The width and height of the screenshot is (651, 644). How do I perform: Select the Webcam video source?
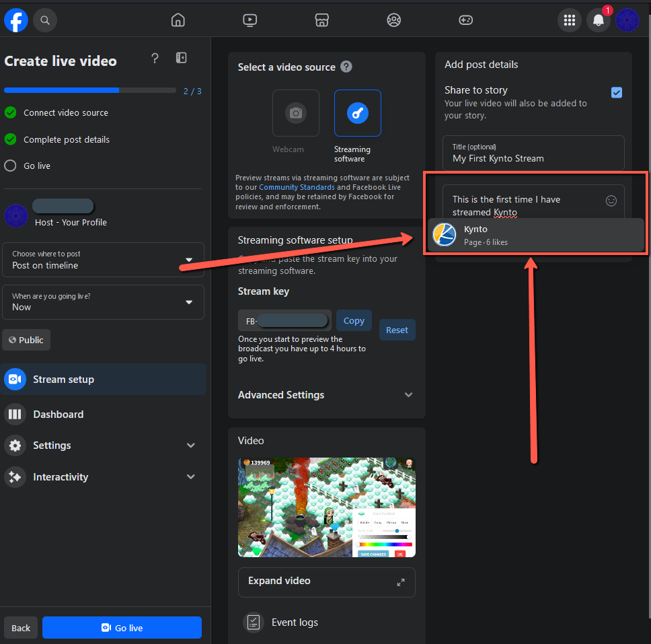pos(296,113)
